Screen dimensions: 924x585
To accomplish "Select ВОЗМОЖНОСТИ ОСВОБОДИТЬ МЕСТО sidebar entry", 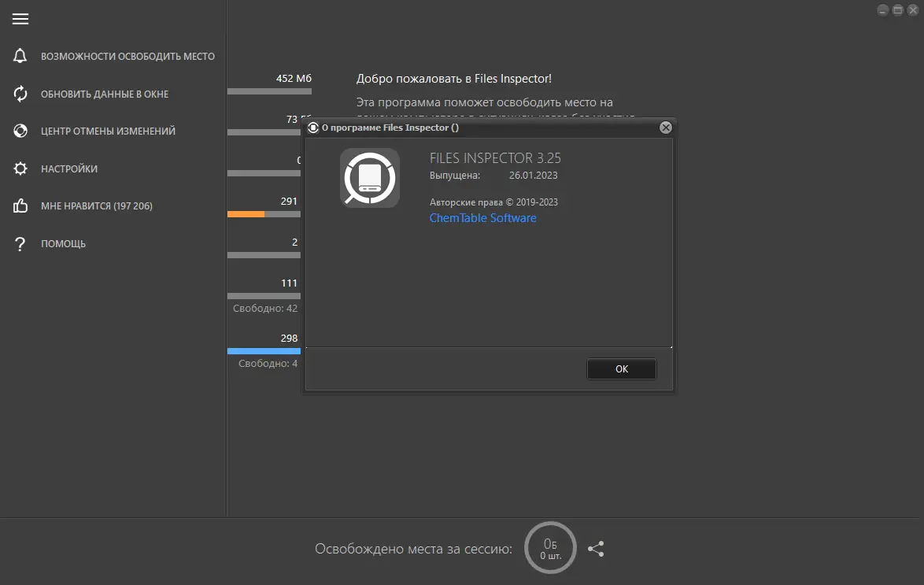I will (128, 56).
